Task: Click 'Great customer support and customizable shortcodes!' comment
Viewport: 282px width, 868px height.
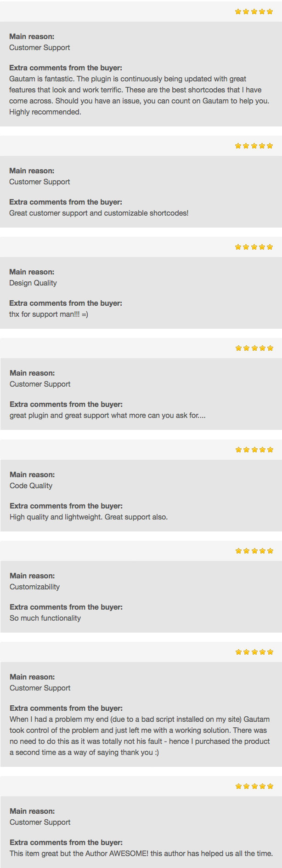Action: pyautogui.click(x=99, y=213)
